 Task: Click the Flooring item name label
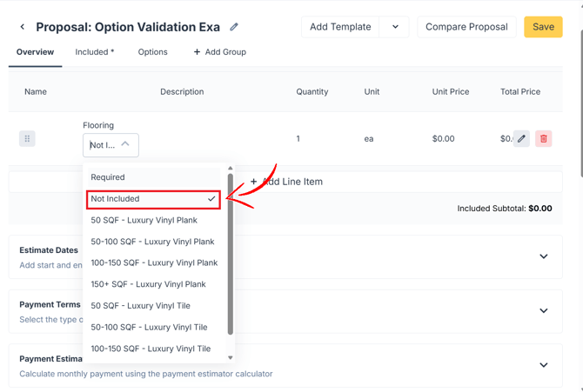click(98, 125)
